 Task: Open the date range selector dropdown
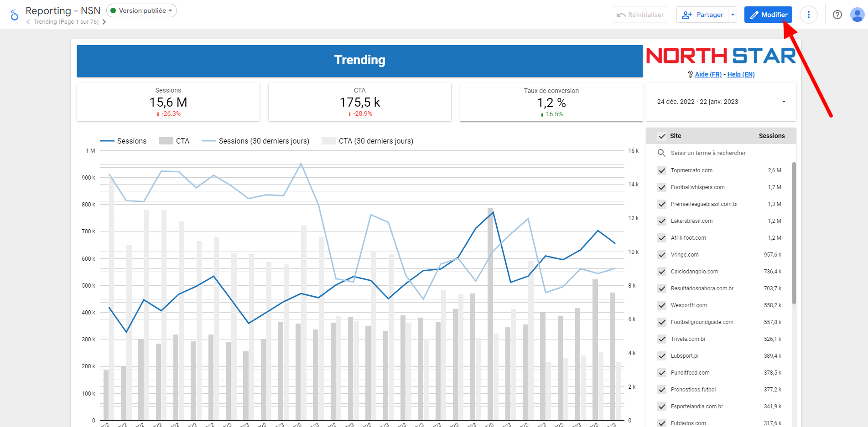(721, 102)
